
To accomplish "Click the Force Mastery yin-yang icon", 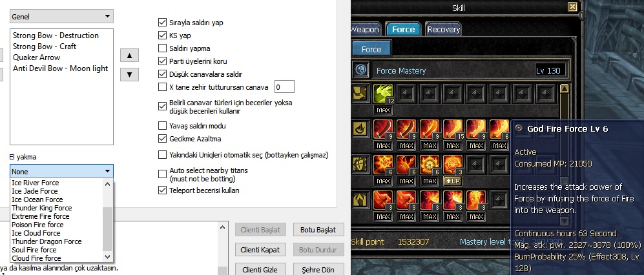I will click(x=360, y=70).
